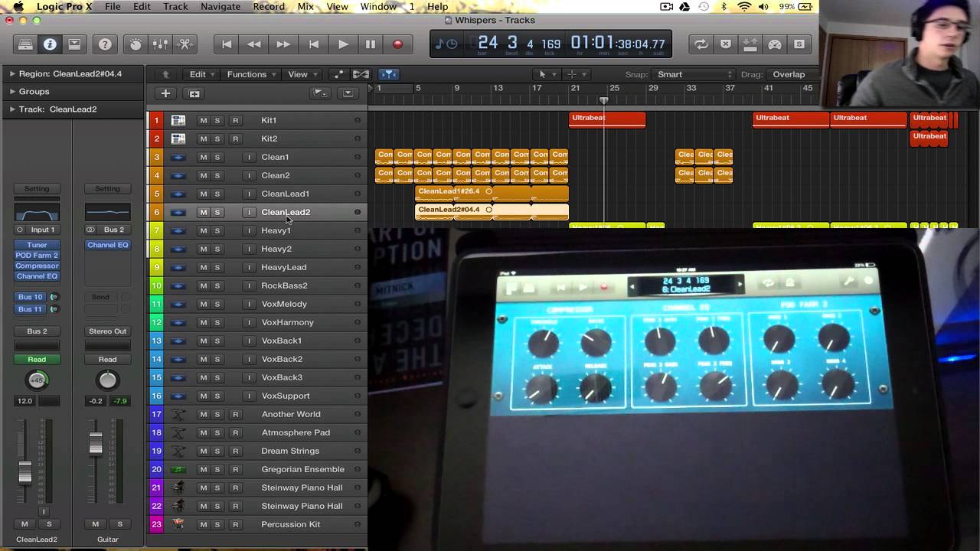Toggle the Low Latency mode gauge icon
This screenshot has height=551, width=980.
click(775, 44)
